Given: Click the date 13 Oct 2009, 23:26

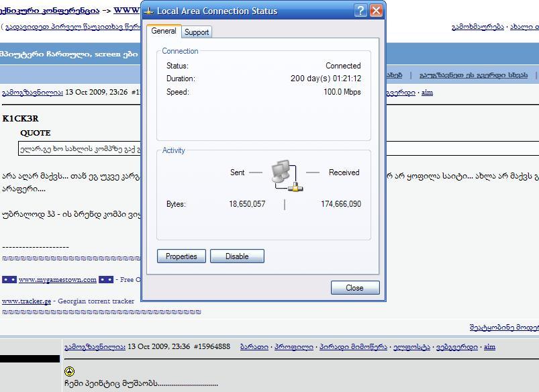Looking at the screenshot, I should [x=96, y=92].
